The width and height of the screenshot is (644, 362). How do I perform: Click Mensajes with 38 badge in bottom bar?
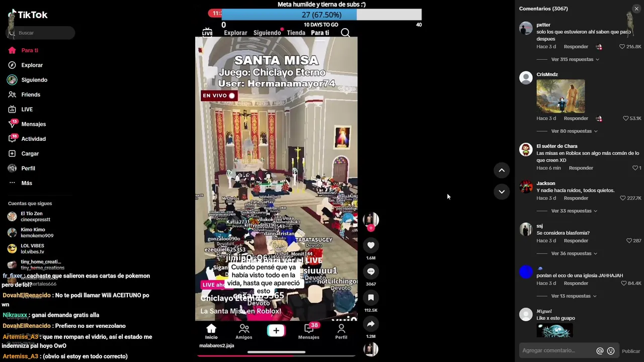tap(309, 332)
